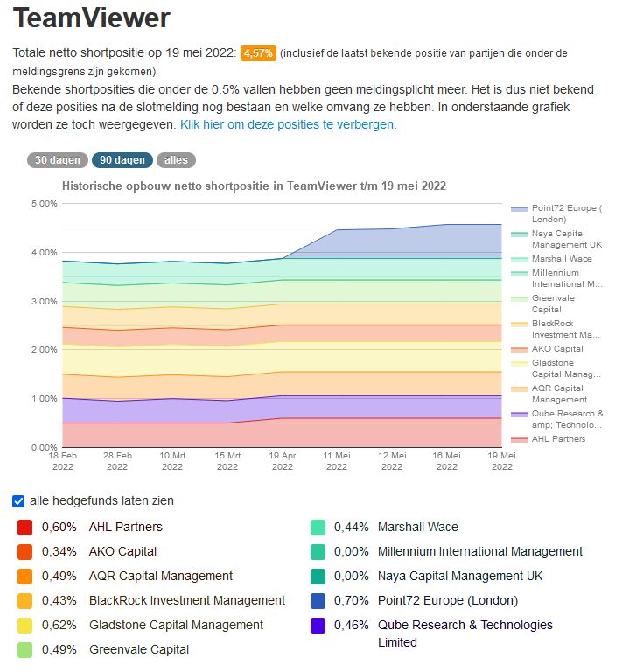The width and height of the screenshot is (622, 672).
Task: Click the TeamViewer page heading
Action: coord(92,18)
